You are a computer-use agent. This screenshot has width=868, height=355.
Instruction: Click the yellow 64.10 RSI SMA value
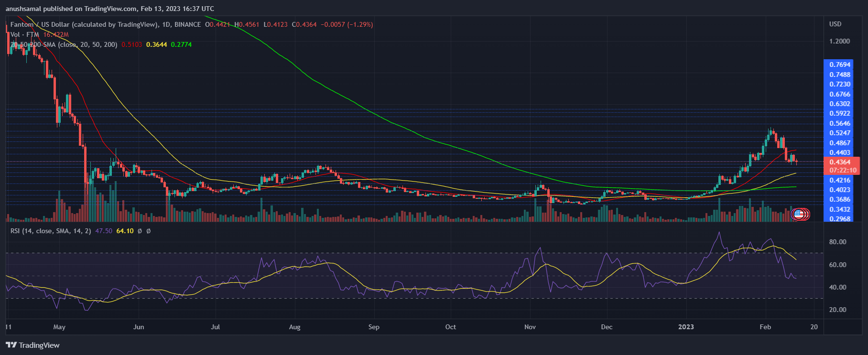tap(125, 231)
